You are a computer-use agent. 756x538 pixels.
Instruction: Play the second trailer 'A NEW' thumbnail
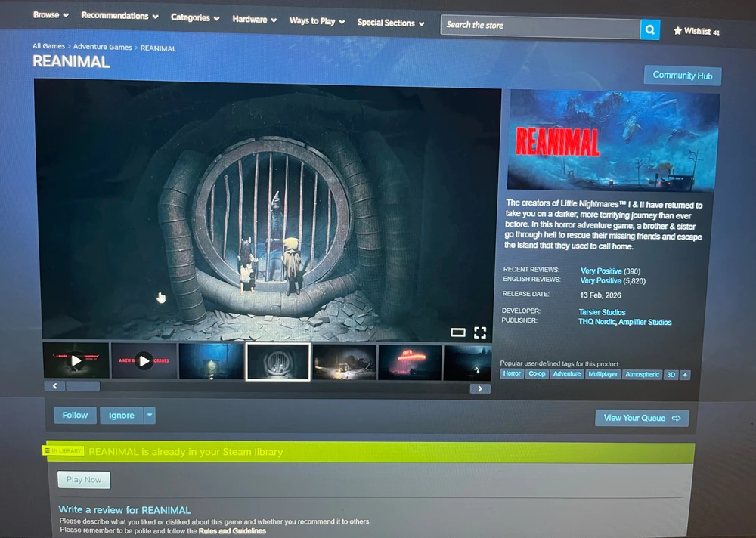tap(144, 360)
